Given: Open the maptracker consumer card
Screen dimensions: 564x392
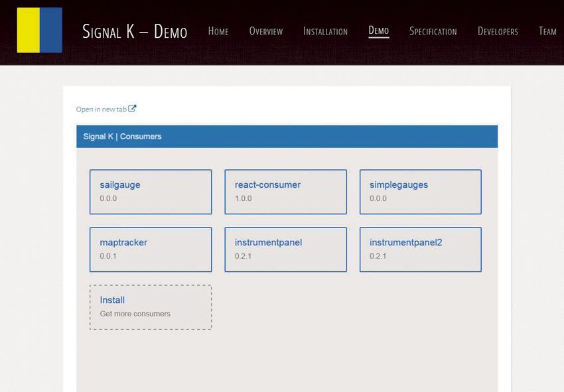Looking at the screenshot, I should click(151, 249).
